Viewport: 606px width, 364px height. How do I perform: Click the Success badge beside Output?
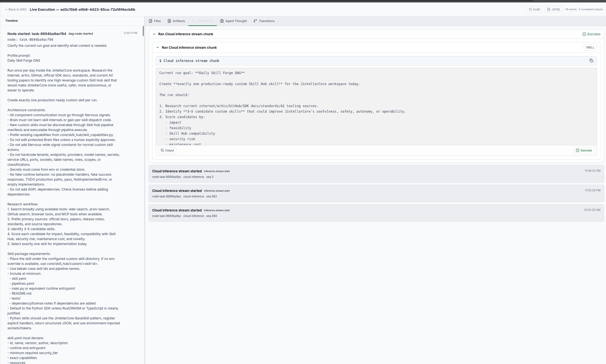[x=584, y=150]
